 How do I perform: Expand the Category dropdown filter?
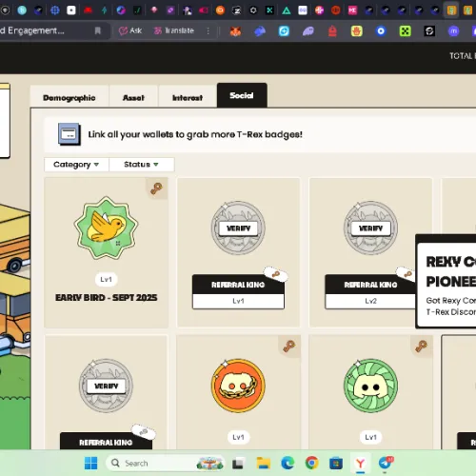76,165
